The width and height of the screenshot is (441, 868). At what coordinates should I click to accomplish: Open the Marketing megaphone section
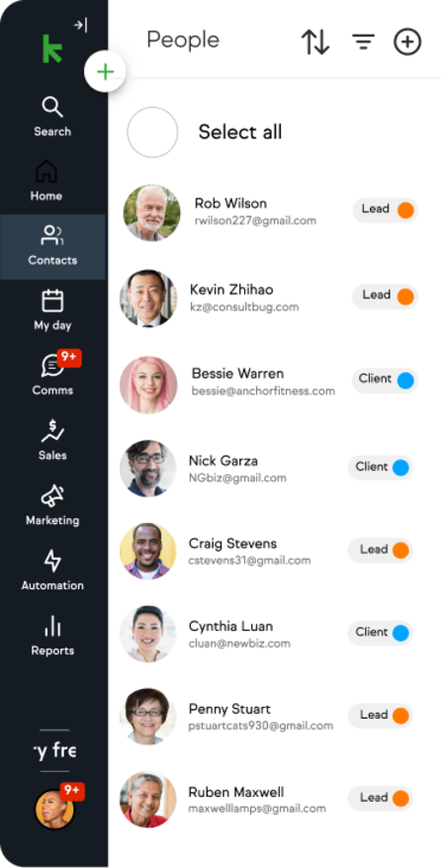click(52, 505)
